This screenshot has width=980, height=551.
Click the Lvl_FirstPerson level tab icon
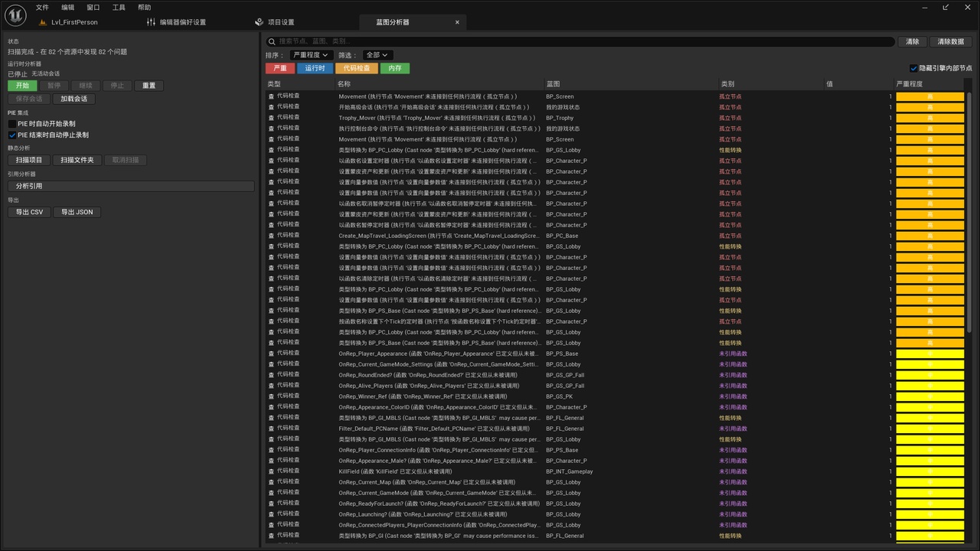(43, 22)
